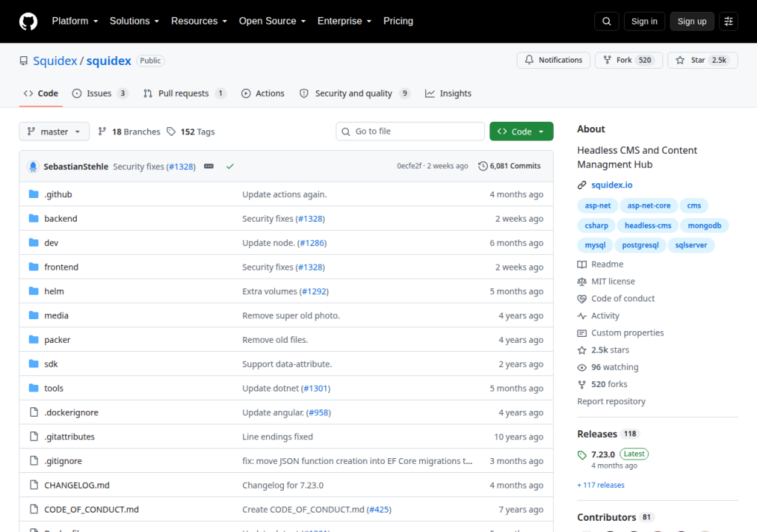Open the 152 Tags link
This screenshot has height=532, width=757.
(x=191, y=132)
